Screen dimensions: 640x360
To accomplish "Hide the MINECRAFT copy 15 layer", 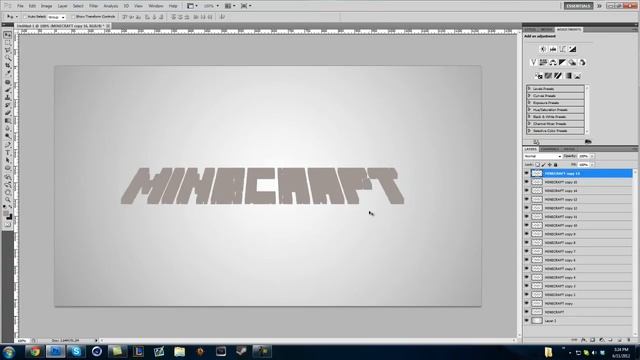I will click(x=527, y=182).
